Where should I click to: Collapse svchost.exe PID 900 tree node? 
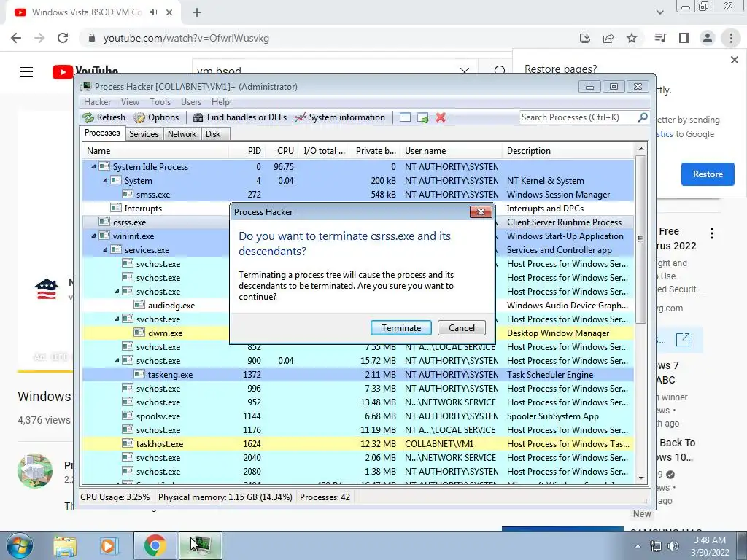coord(117,360)
